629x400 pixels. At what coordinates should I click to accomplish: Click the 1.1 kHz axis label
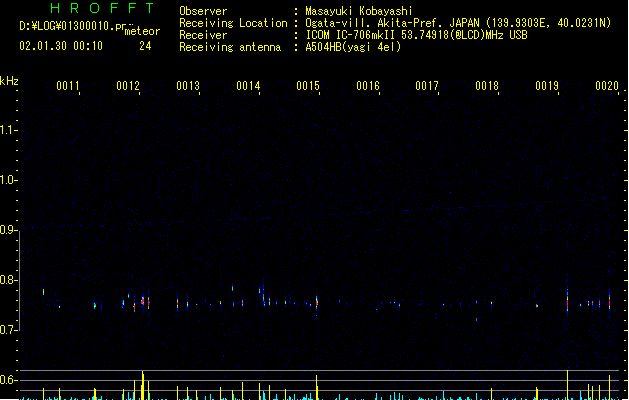(8, 130)
